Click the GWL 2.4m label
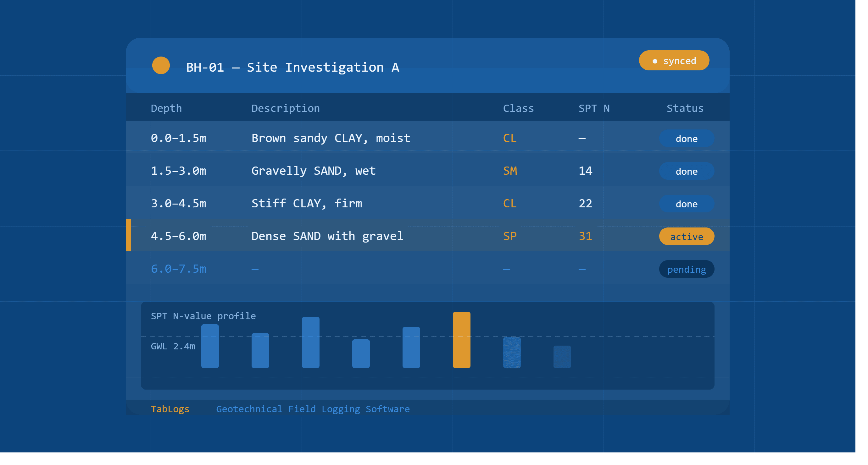Viewport: 868px width, 465px height. coord(173,346)
